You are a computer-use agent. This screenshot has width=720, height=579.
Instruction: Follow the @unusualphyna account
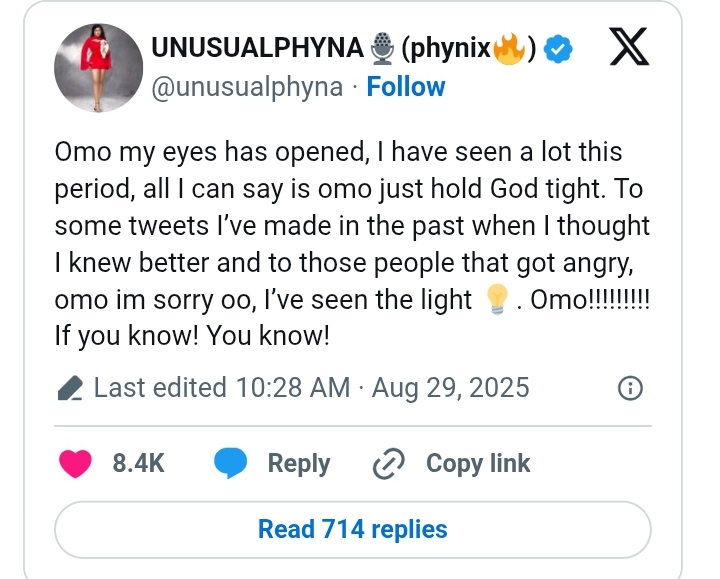[406, 87]
